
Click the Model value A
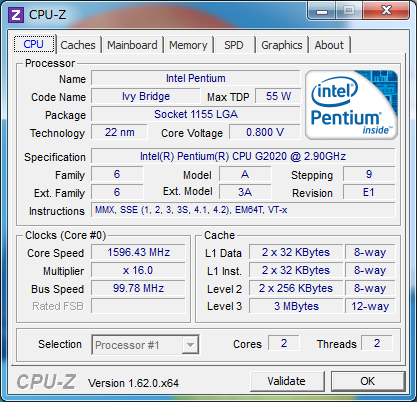pyautogui.click(x=245, y=174)
